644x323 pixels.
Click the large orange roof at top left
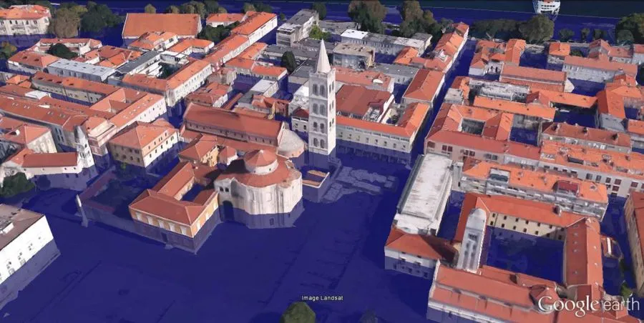point(161,25)
